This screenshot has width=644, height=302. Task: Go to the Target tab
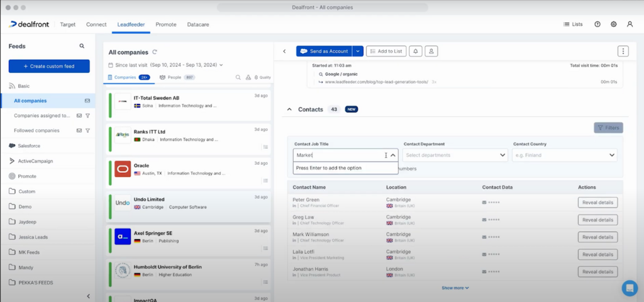click(x=68, y=25)
